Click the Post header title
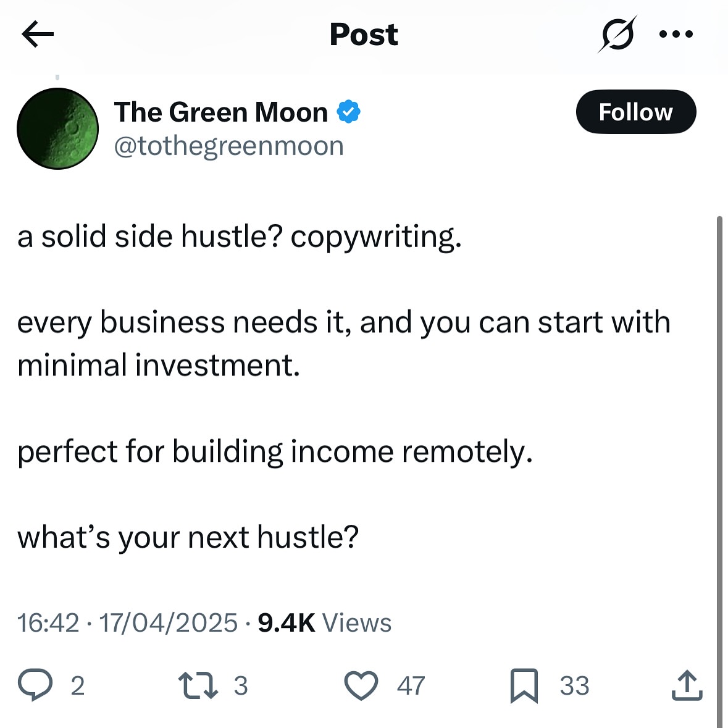728x728 pixels. 364,35
